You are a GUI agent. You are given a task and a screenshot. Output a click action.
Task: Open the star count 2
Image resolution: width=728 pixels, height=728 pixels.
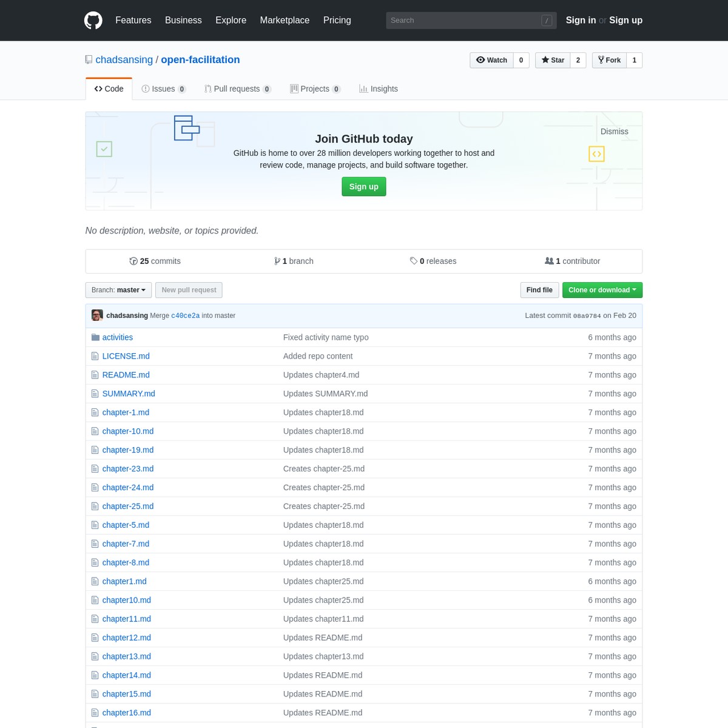(578, 60)
